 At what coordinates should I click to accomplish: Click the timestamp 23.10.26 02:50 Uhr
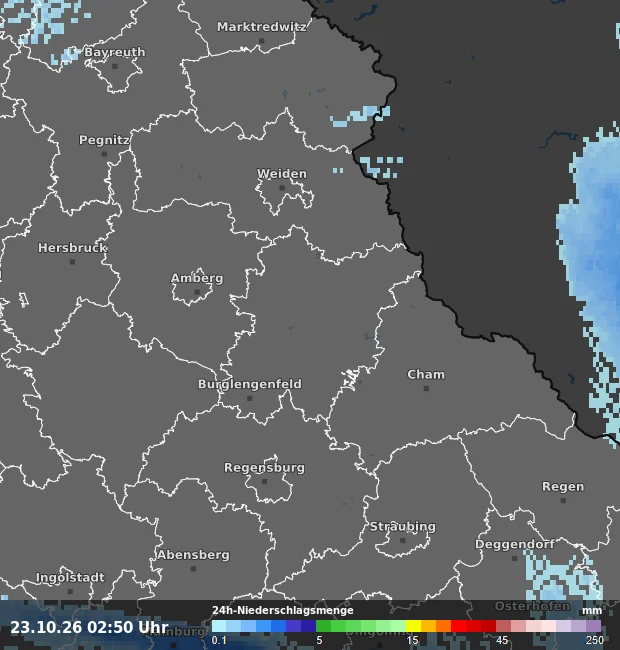89,627
